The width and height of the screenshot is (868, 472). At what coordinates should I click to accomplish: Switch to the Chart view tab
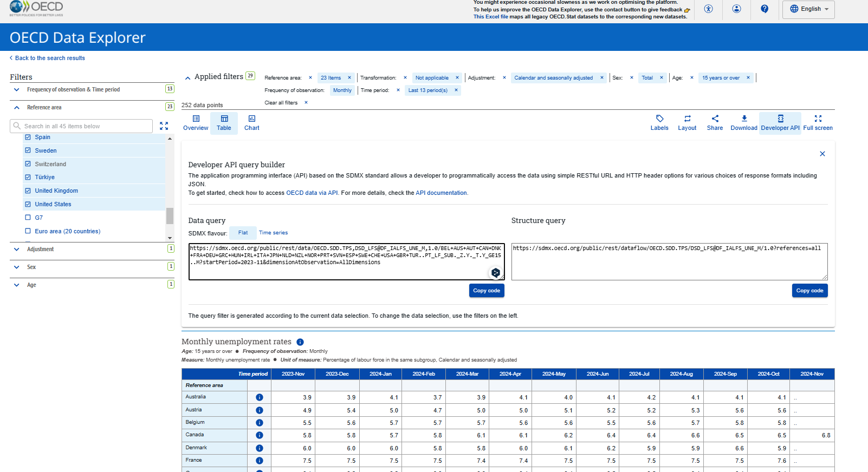click(251, 123)
